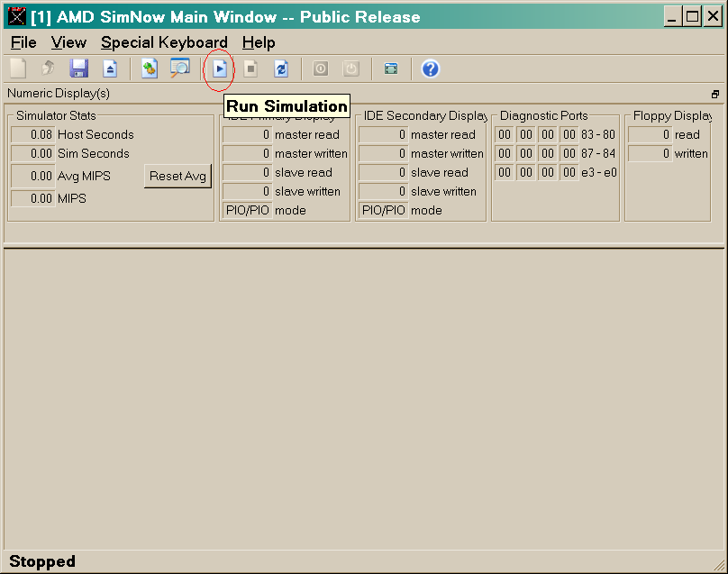Open the device view icon with green arrow
The height and width of the screenshot is (574, 728).
(150, 68)
